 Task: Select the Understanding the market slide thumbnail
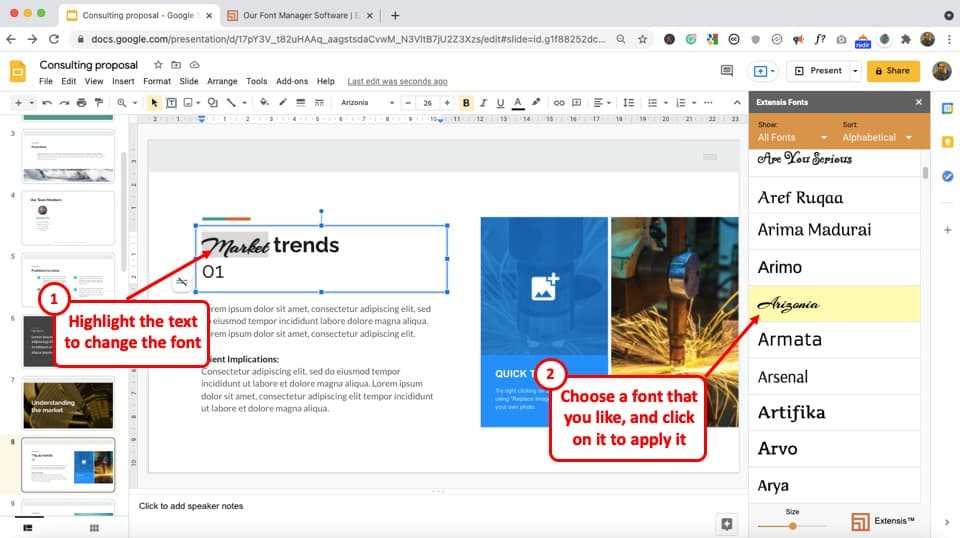(68, 402)
